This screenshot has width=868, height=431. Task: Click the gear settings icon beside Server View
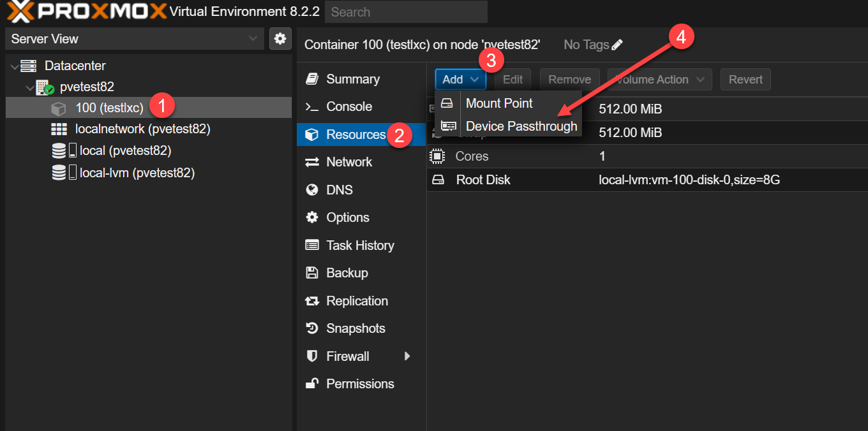(x=280, y=38)
